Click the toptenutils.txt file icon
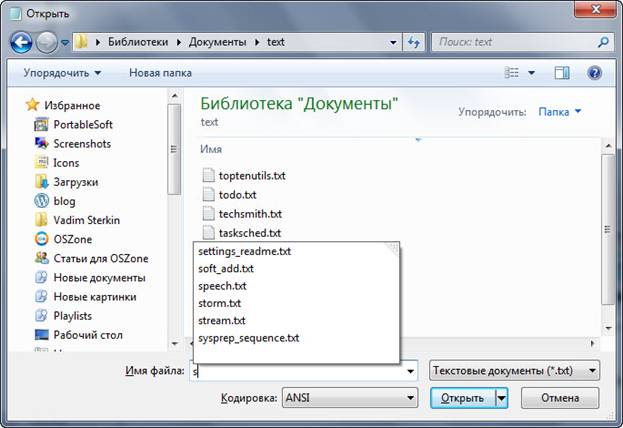 click(x=208, y=175)
